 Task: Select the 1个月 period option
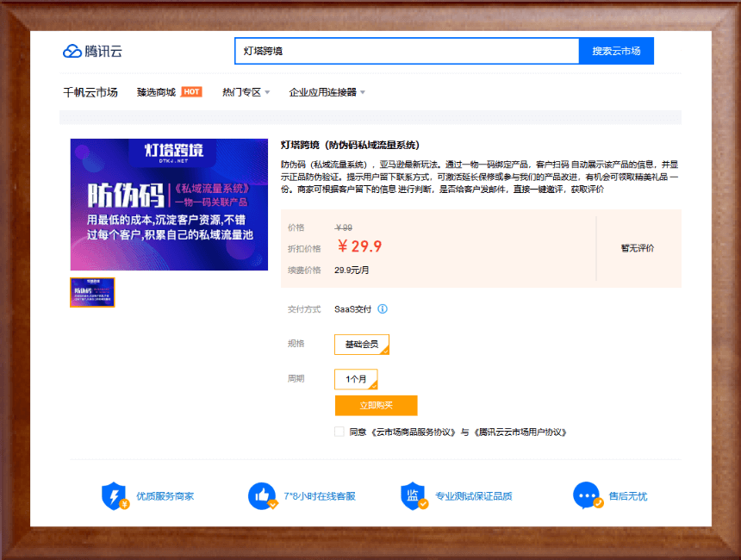click(356, 379)
